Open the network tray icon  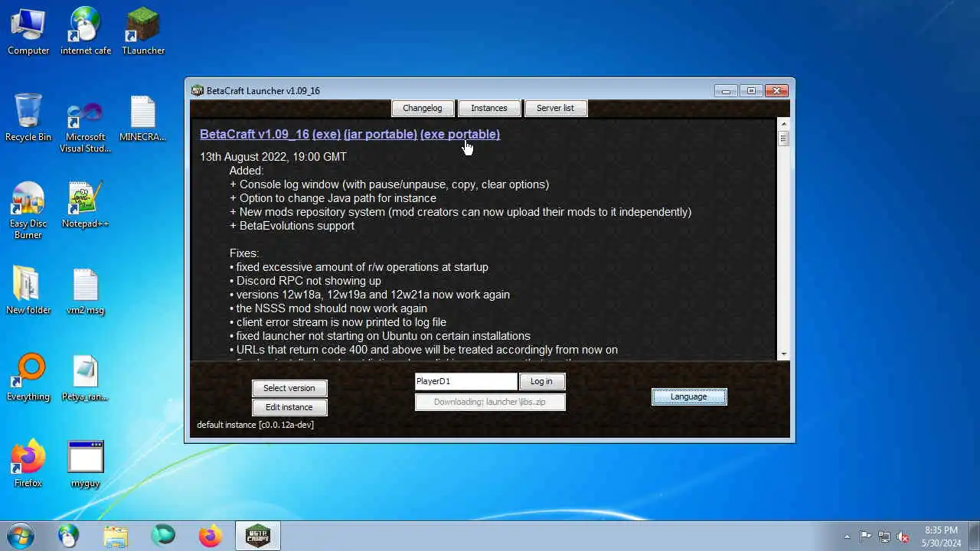pyautogui.click(x=884, y=536)
